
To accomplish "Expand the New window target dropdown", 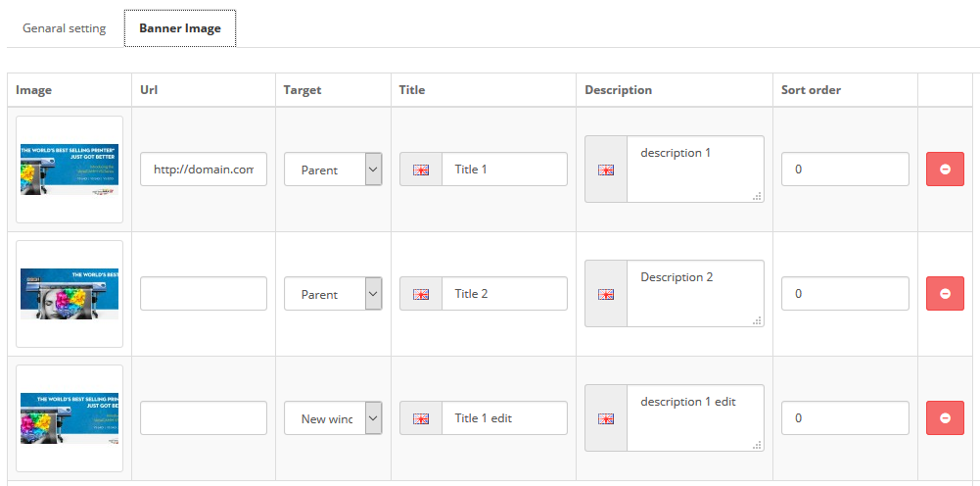I will coord(333,417).
